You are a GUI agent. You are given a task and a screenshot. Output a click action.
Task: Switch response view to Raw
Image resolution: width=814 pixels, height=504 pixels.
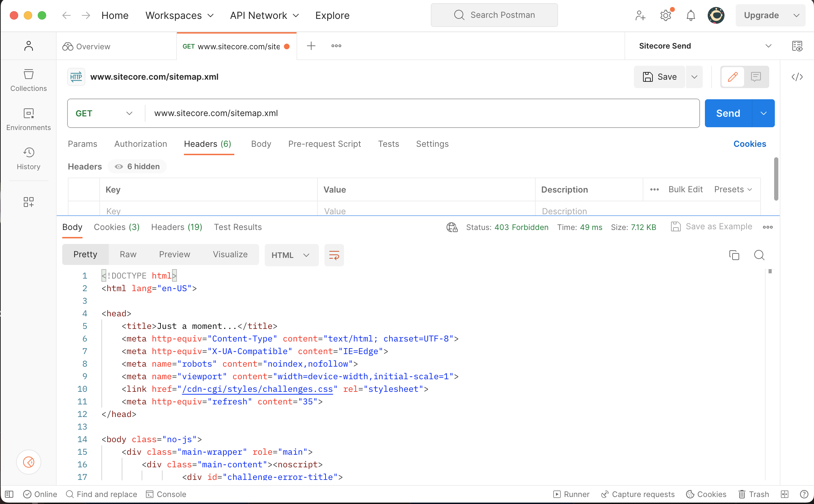(128, 254)
